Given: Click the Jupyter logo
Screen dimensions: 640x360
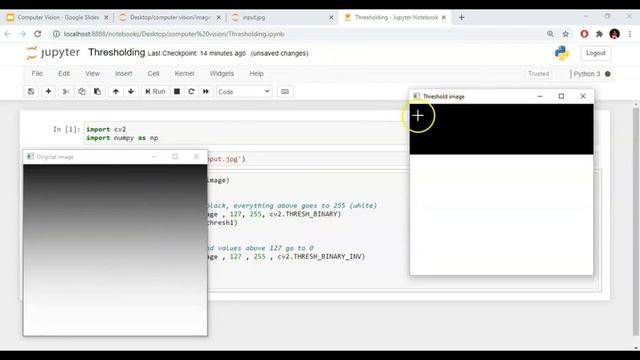Looking at the screenshot, I should [x=53, y=53].
